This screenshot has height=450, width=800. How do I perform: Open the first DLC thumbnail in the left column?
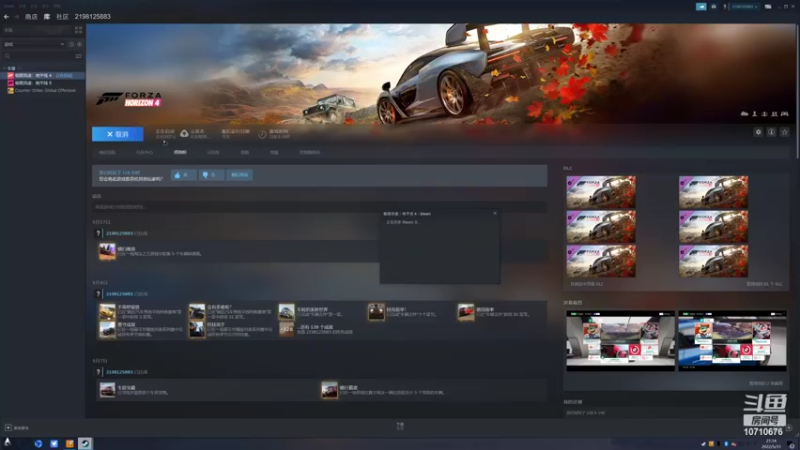click(x=601, y=192)
